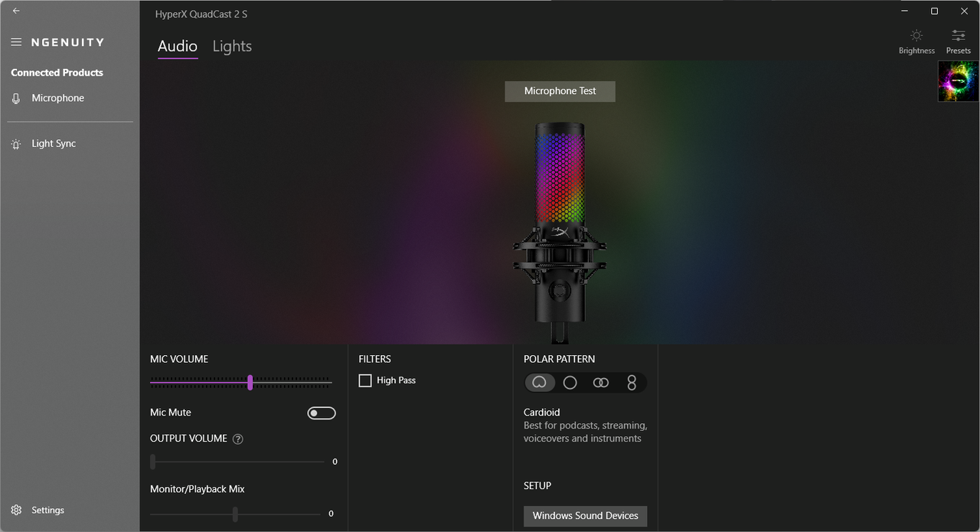Click the Monitor/Playback Mix slider handle
Image resolution: width=980 pixels, height=532 pixels.
point(235,514)
